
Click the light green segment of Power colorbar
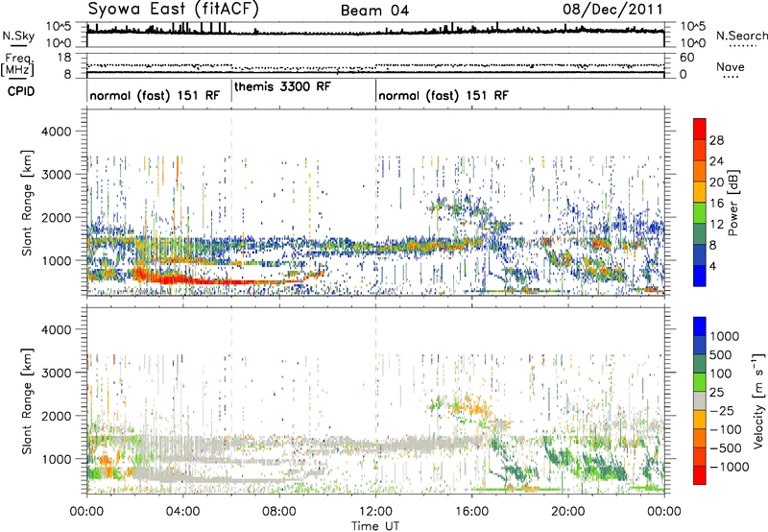(x=700, y=213)
